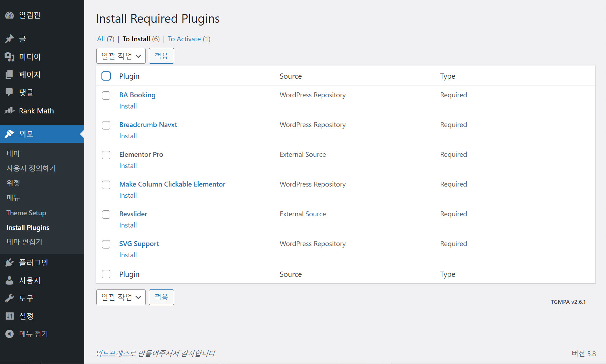This screenshot has height=364, width=606.
Task: Tick Make Column Clickable Elementor checkbox
Action: [x=106, y=185]
